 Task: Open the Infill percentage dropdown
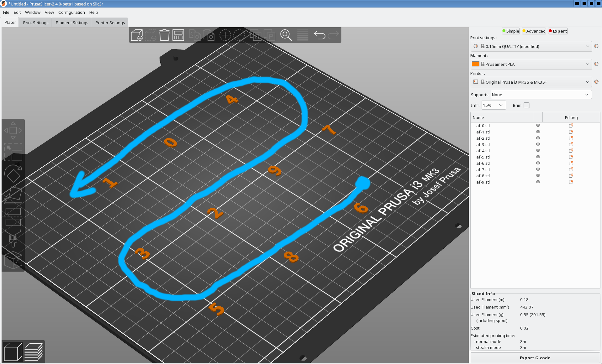[x=494, y=106]
